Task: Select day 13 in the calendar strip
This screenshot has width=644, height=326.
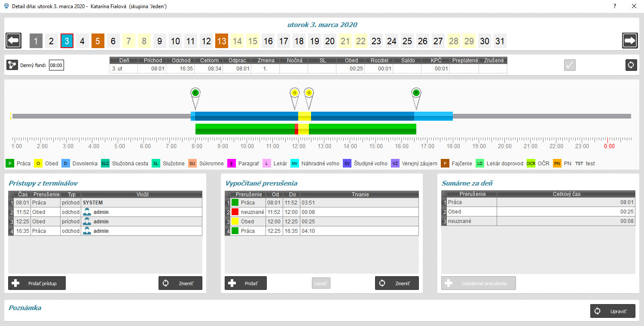Action: tap(222, 41)
